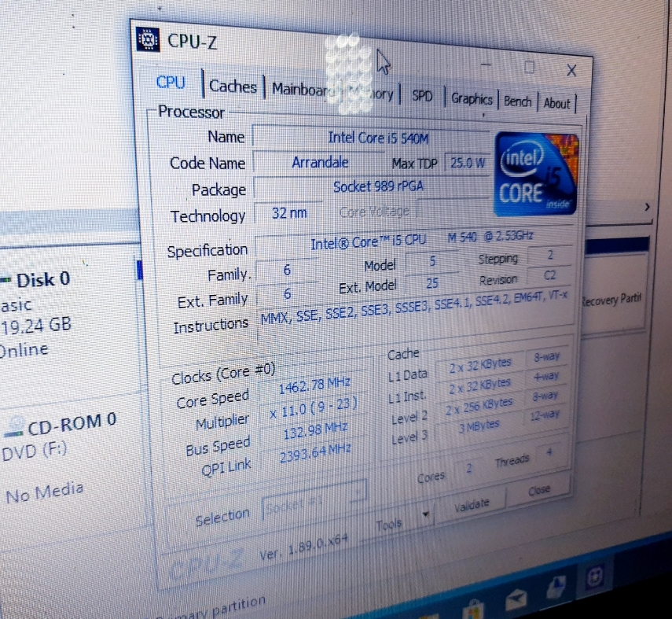Image resolution: width=672 pixels, height=619 pixels.
Task: View the About tab
Action: (556, 103)
